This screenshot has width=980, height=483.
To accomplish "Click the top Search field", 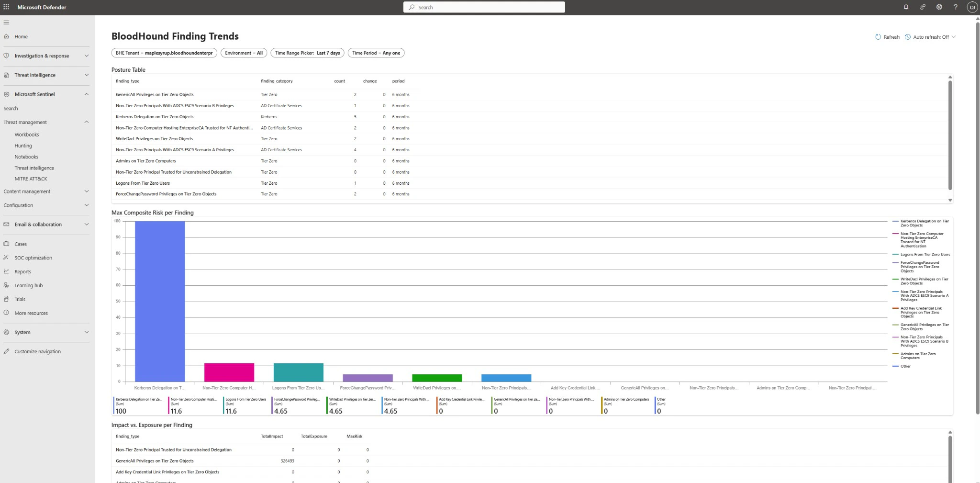I will [x=484, y=7].
